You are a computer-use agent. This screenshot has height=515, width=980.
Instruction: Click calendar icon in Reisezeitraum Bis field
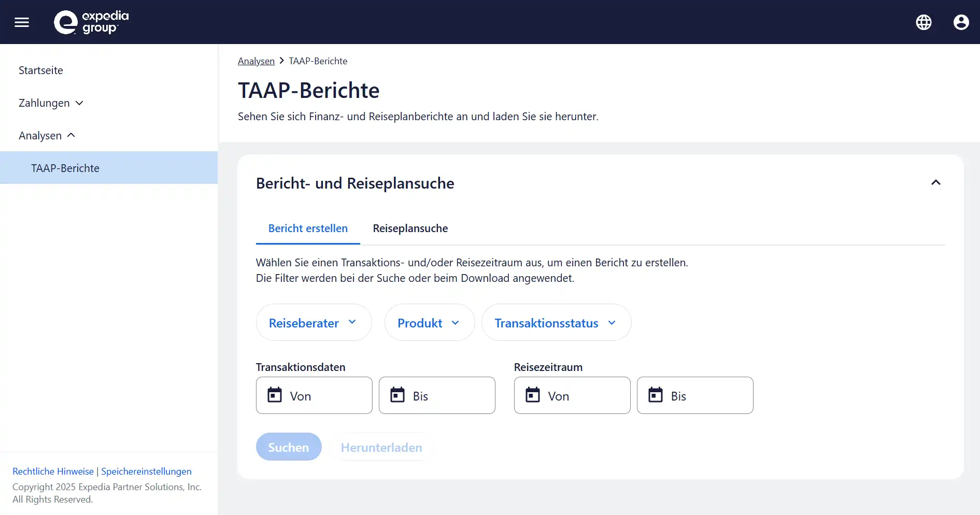click(656, 395)
